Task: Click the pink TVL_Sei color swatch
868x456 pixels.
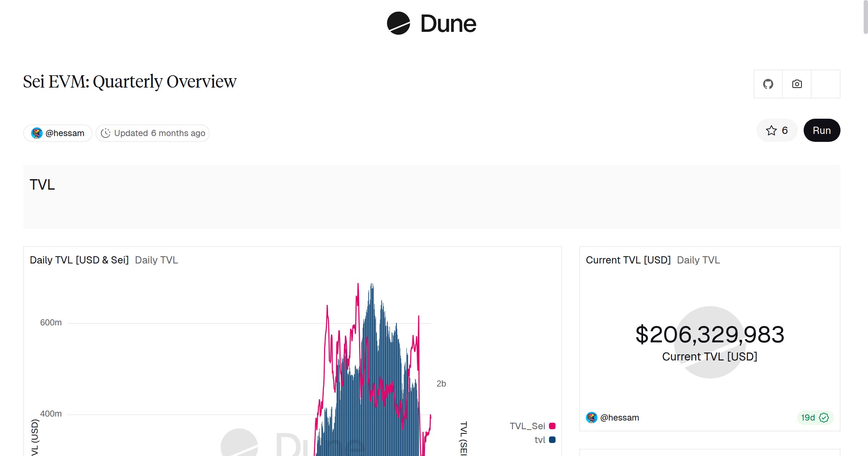Action: (552, 426)
